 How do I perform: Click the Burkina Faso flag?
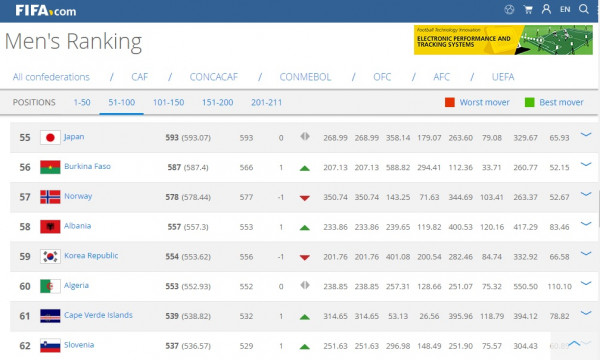pyautogui.click(x=50, y=167)
